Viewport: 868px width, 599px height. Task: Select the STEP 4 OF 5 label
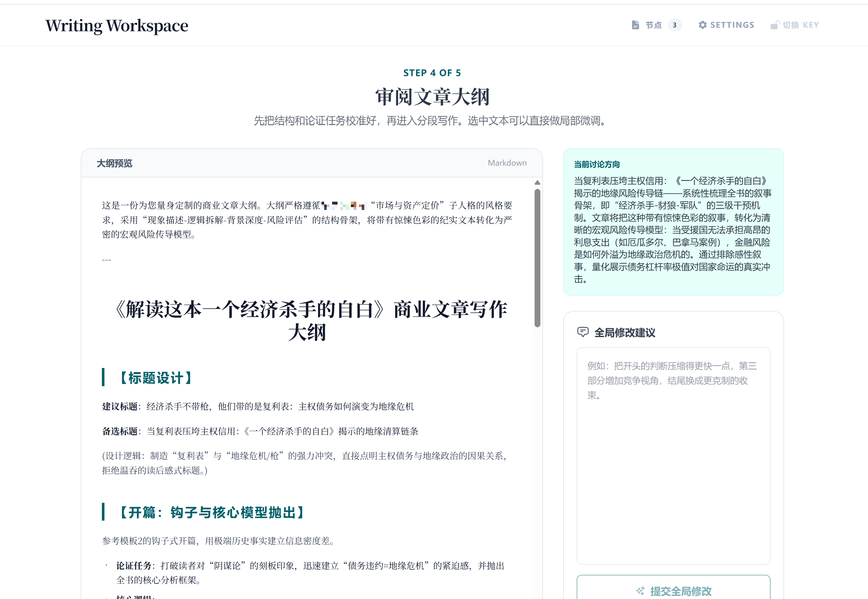432,72
